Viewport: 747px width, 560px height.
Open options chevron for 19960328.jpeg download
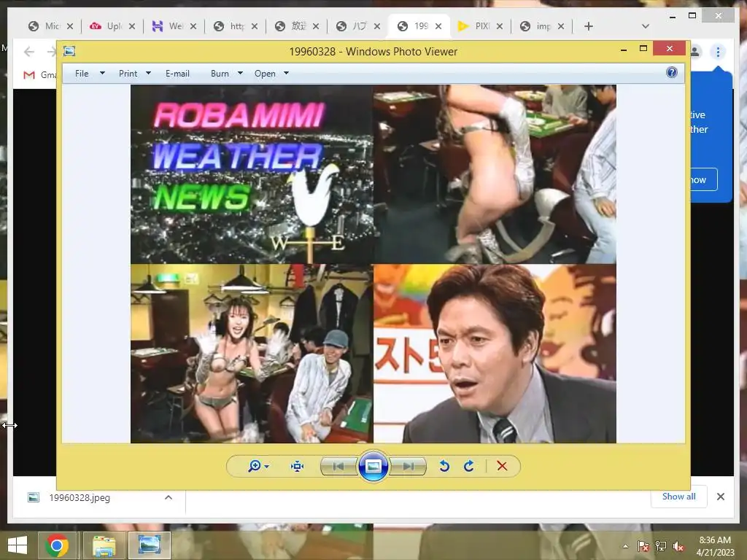tap(169, 497)
